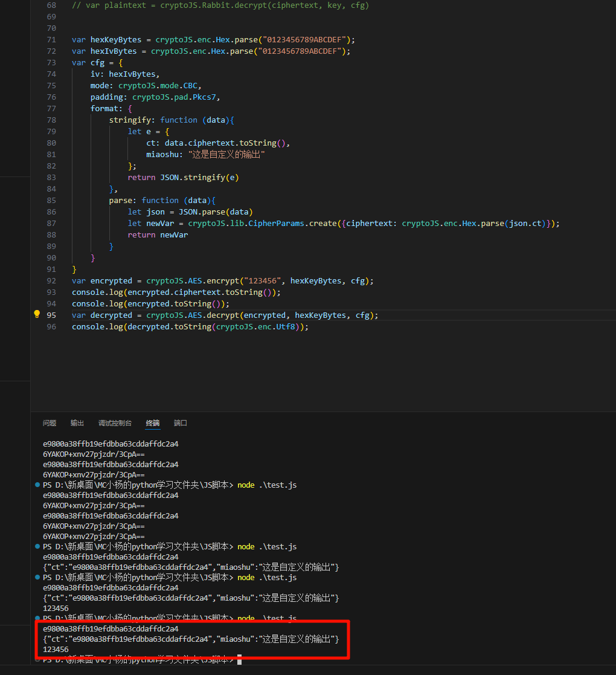Switch to the 问题 panel tab
This screenshot has width=616, height=675.
point(50,423)
